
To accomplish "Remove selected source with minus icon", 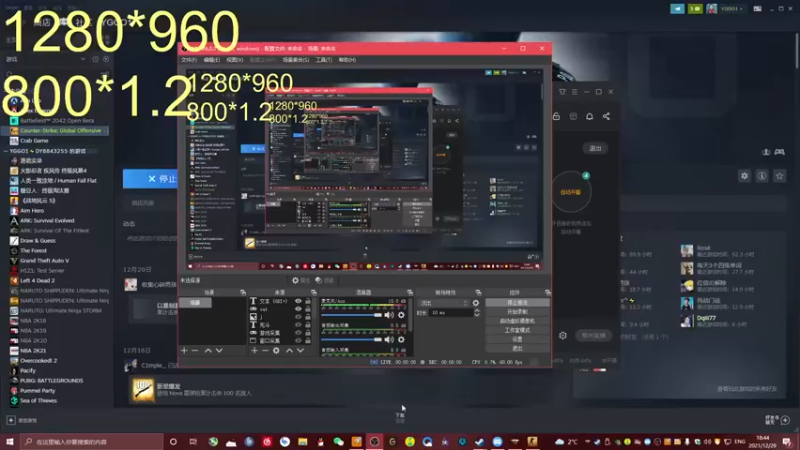I will (x=265, y=351).
